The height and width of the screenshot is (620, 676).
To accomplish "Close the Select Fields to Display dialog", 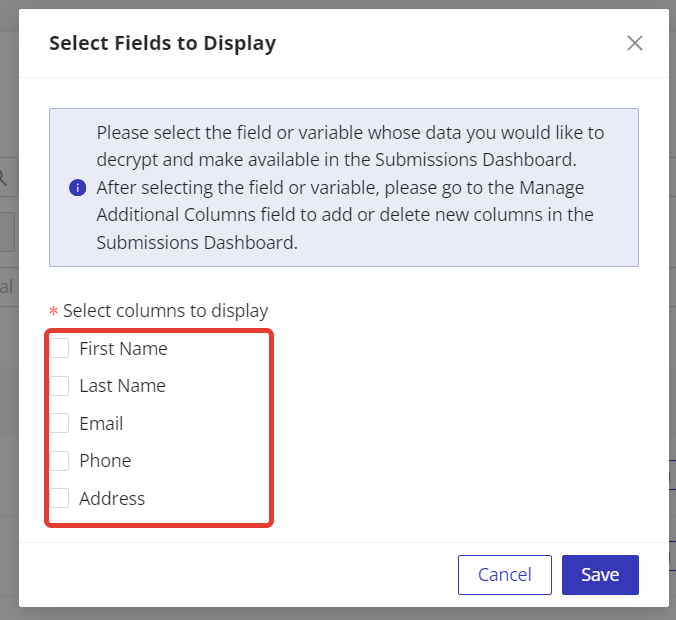I will [634, 43].
